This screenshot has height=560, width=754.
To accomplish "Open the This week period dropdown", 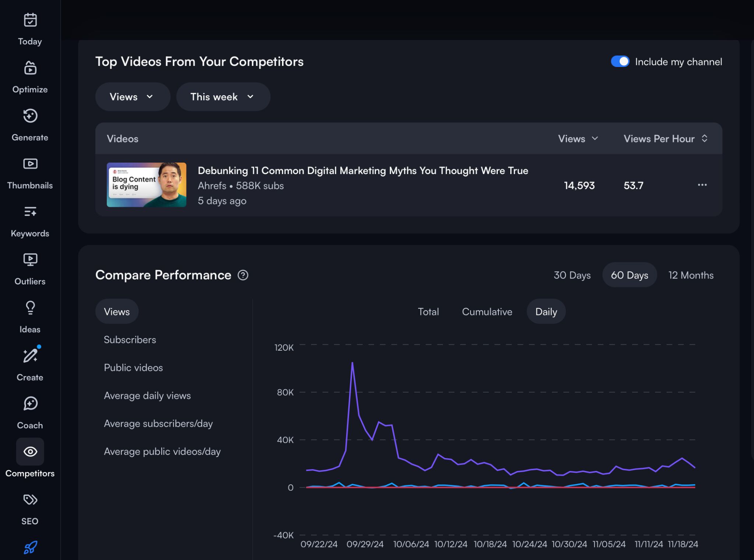I will pos(223,97).
